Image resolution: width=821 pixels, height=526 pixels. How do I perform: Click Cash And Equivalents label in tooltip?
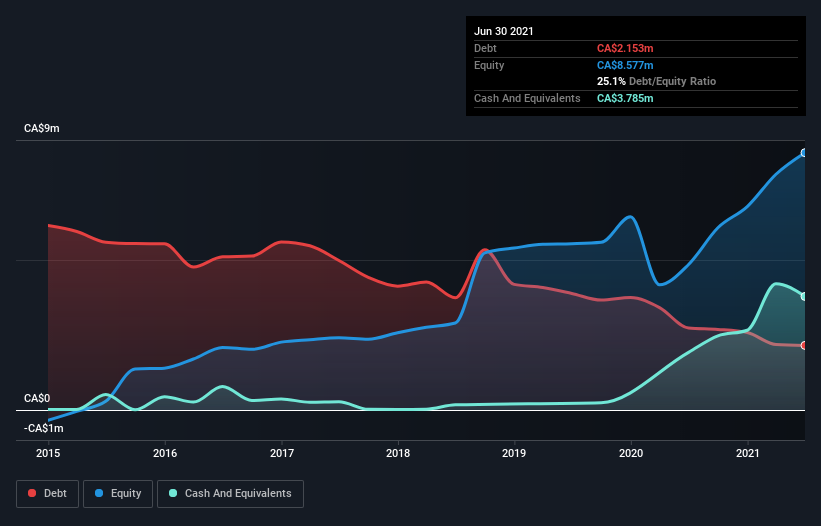pyautogui.click(x=527, y=98)
